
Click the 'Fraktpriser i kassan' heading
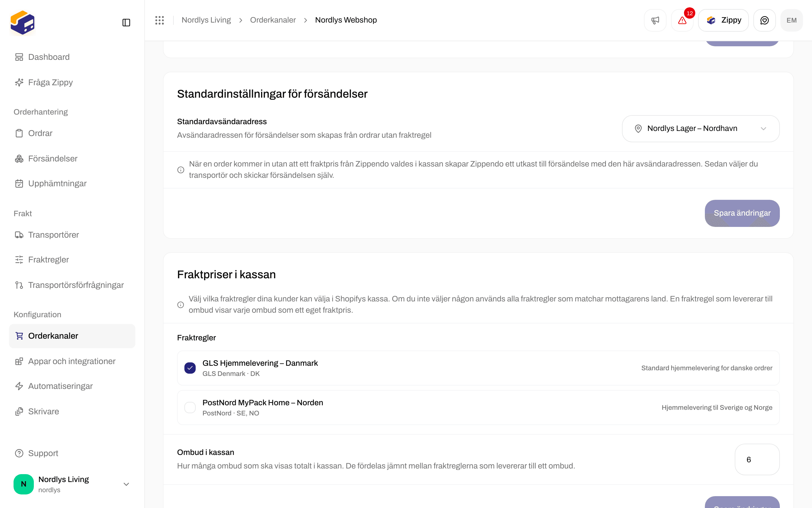pos(226,275)
